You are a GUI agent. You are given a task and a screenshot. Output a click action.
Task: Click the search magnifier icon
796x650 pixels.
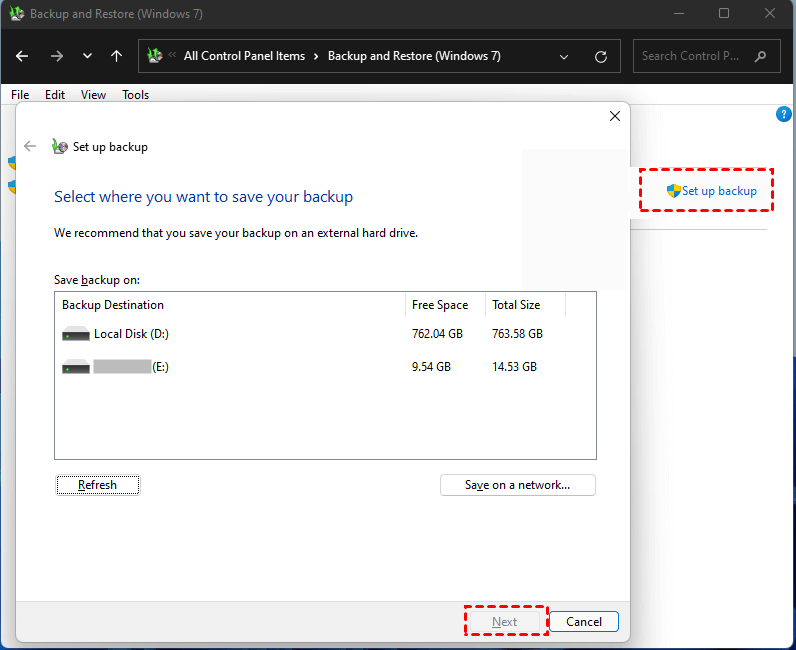pos(760,56)
